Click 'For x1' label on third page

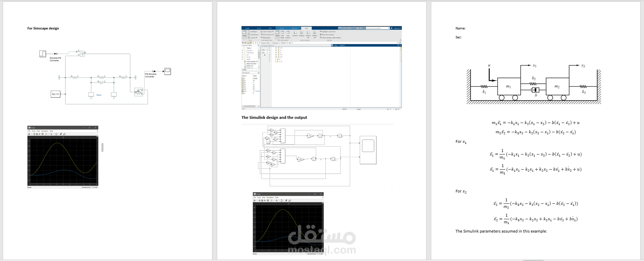tap(461, 141)
